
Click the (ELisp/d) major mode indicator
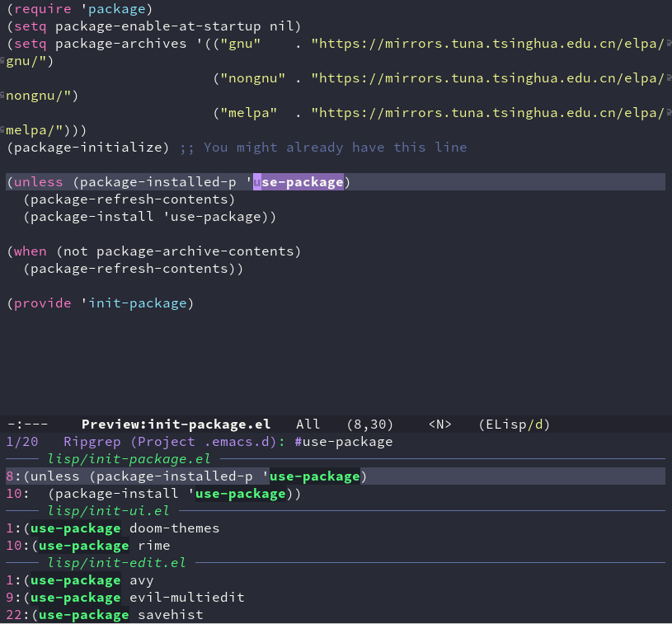pos(515,425)
